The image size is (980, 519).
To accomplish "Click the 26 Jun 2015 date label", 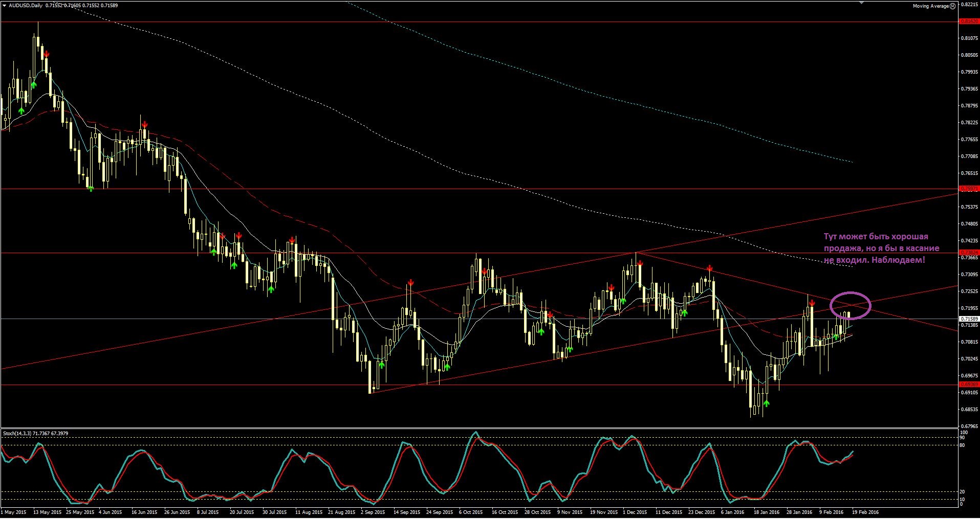I will [x=177, y=512].
